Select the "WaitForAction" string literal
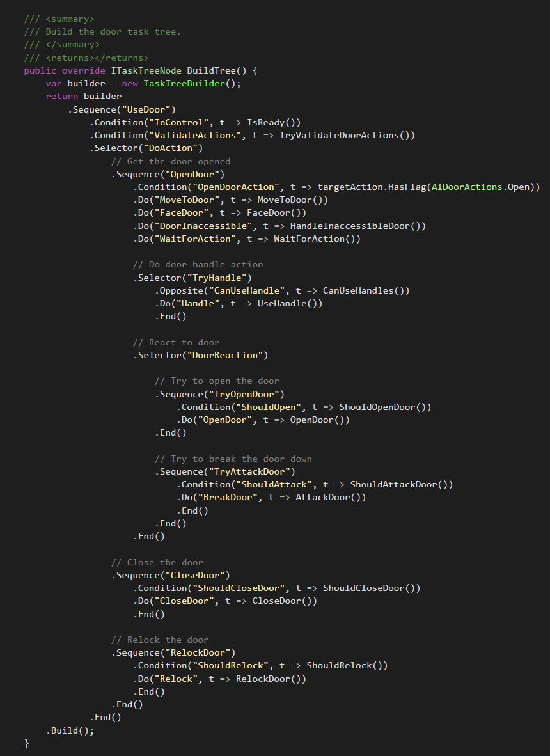The image size is (550, 756). tap(195, 239)
